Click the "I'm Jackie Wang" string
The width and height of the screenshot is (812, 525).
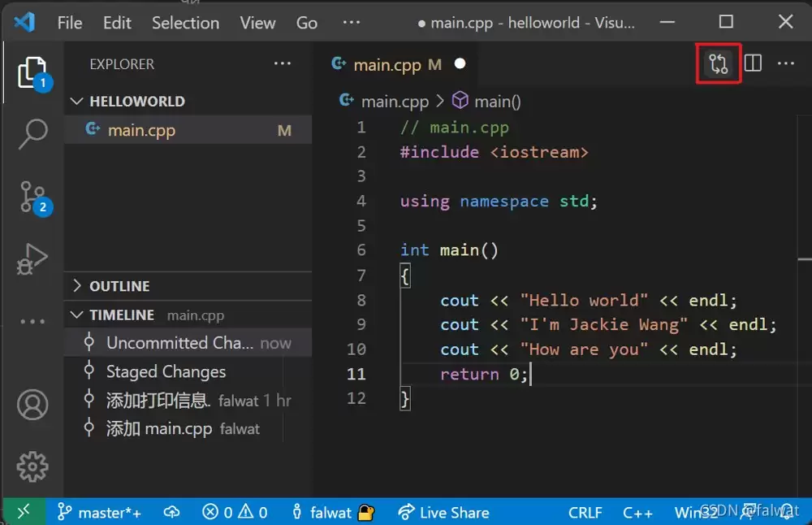click(604, 324)
